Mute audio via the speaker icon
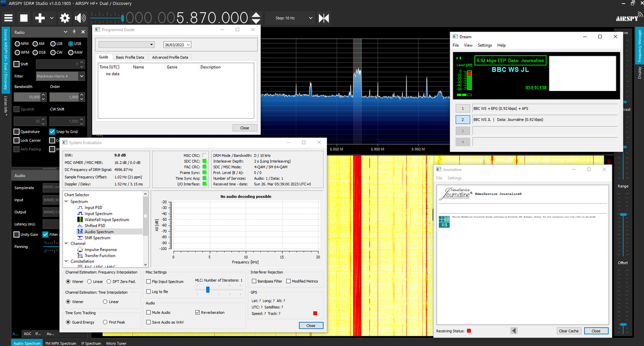The width and height of the screenshot is (644, 346). 80,19
